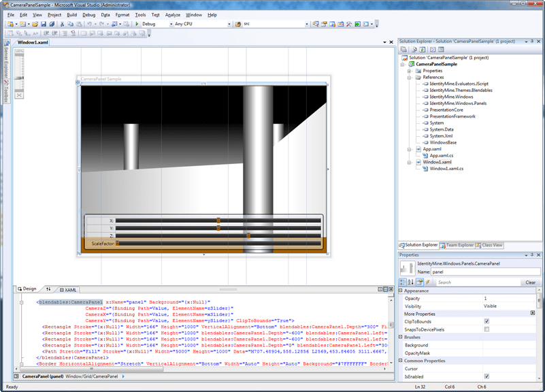This screenshot has height=392, width=545.
Task: Open the Toolbox side panel
Action: click(5, 93)
